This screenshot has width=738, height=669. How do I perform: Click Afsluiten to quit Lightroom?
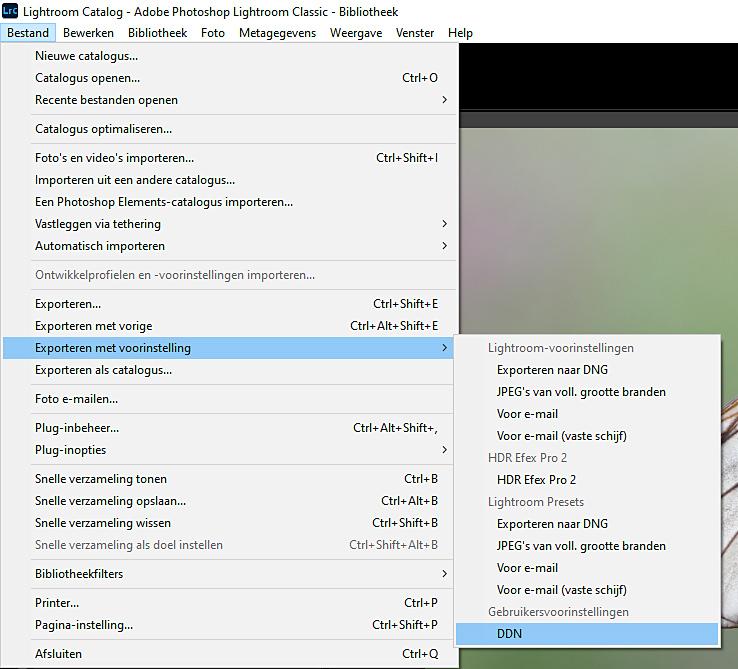(x=58, y=654)
